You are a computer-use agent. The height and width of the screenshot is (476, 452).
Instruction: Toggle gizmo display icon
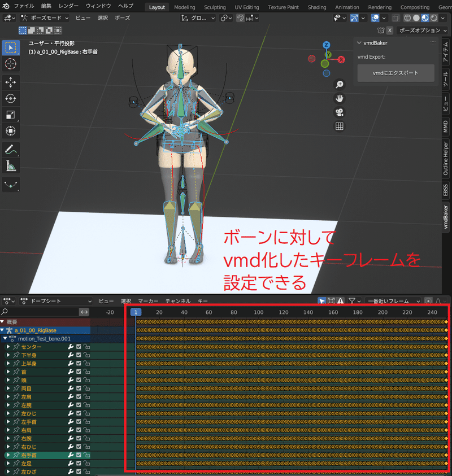[x=354, y=18]
